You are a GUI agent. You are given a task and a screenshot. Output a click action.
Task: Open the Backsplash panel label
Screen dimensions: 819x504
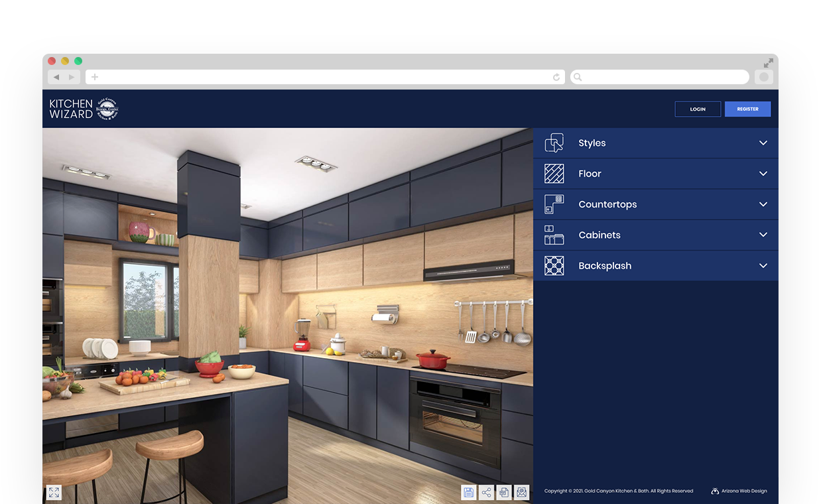[605, 266]
